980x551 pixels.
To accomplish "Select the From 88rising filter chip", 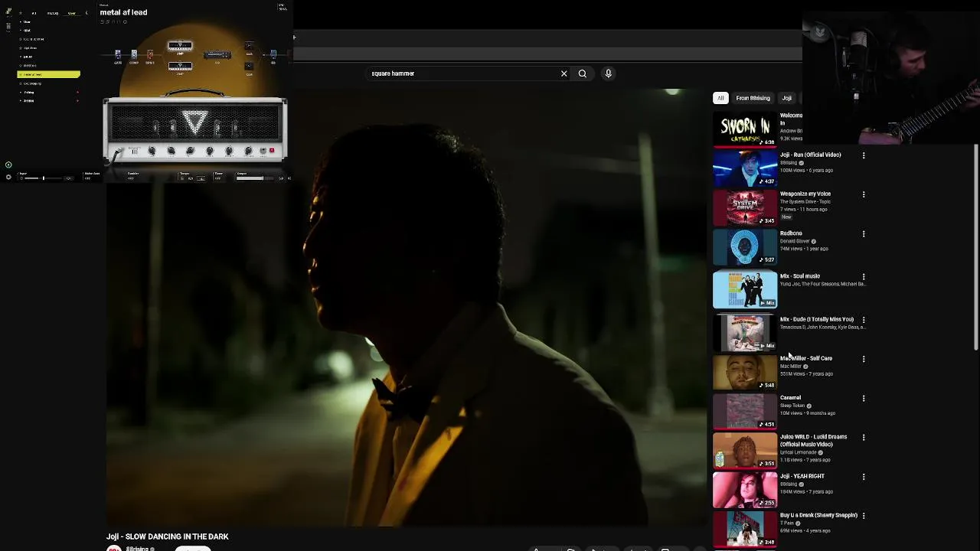I will (x=753, y=98).
